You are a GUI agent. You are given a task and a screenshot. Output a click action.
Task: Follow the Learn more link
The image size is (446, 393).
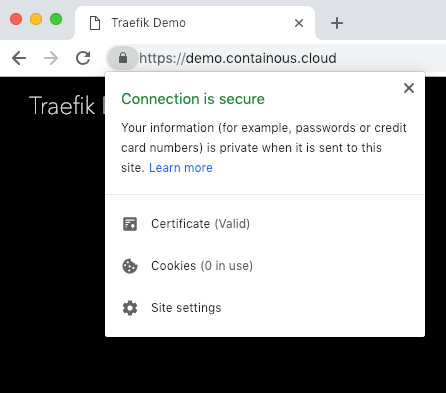point(181,168)
